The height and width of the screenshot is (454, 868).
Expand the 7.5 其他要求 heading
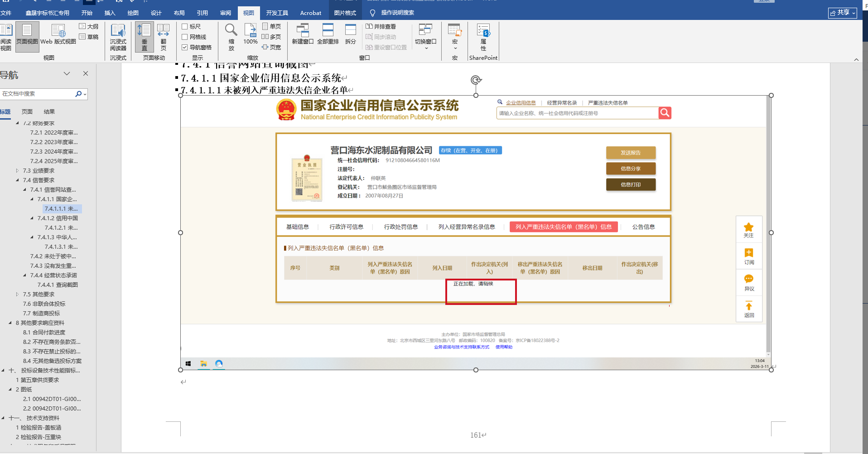pyautogui.click(x=18, y=295)
